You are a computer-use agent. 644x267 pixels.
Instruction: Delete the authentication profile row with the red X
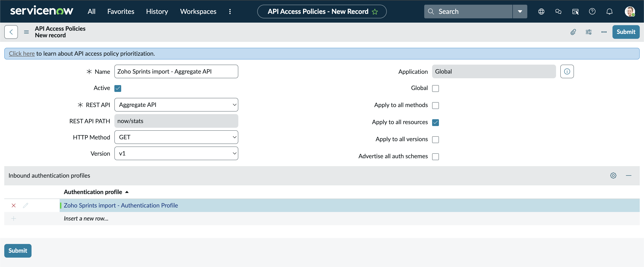coord(14,205)
